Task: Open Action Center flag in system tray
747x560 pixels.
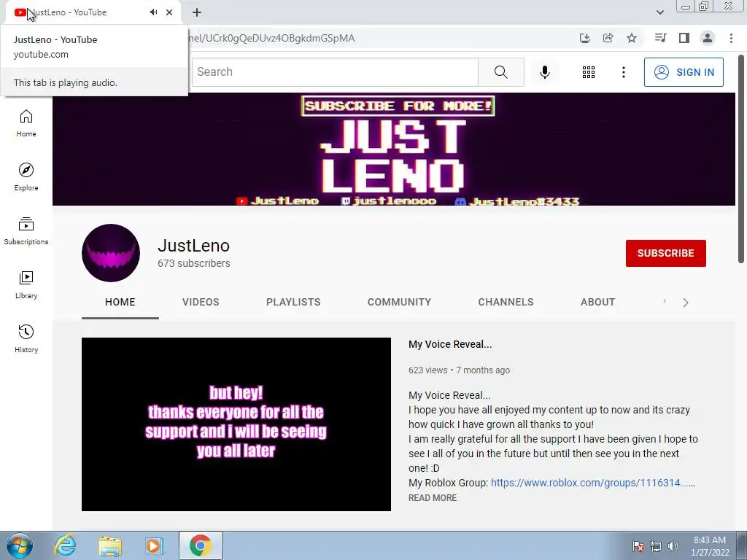Action: coord(638,546)
